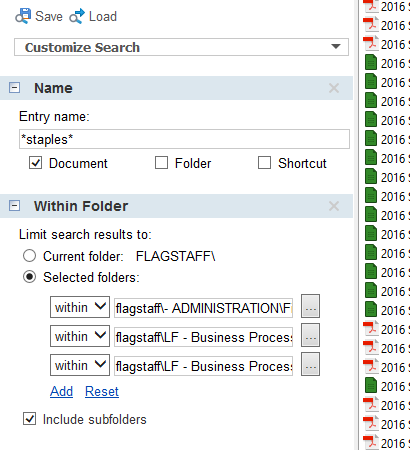Open within dropdown for ADMINISTRATION folder row
The width and height of the screenshot is (410, 450).
(x=80, y=307)
